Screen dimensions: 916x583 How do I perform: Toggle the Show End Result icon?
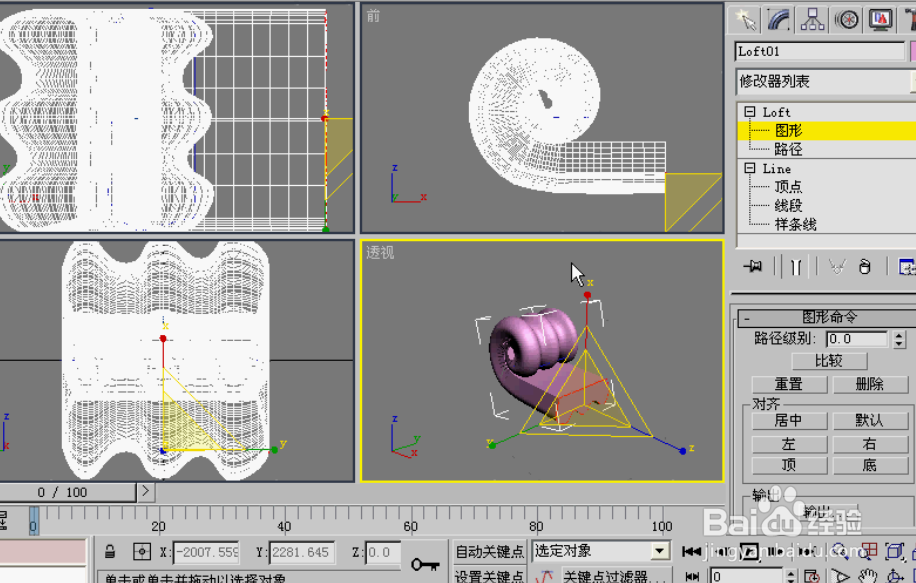795,268
